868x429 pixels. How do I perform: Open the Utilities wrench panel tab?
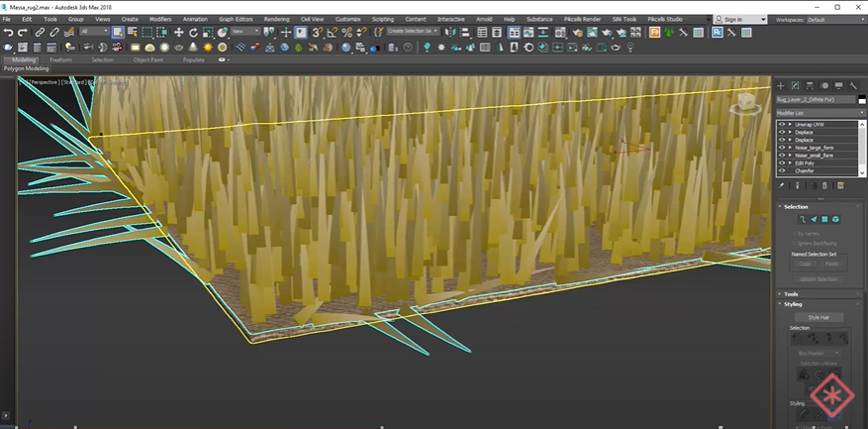(853, 86)
